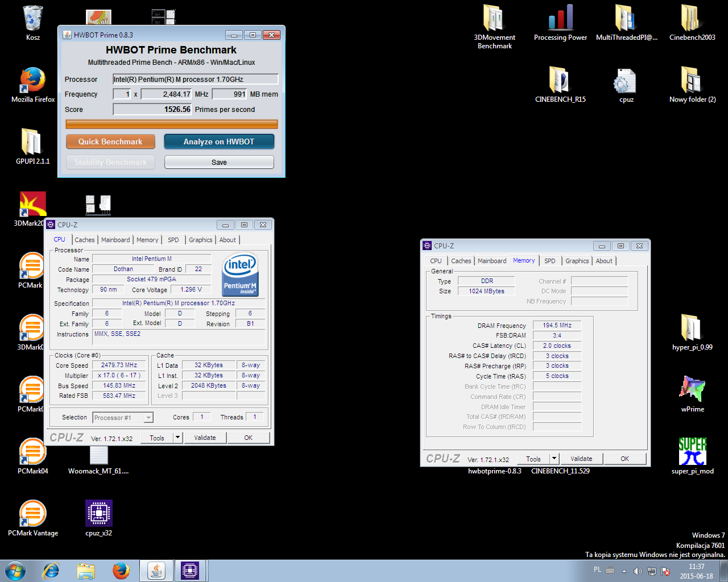Click the Rated FSB value 583.47 MHz
Screen dimensions: 728x582
(x=119, y=396)
